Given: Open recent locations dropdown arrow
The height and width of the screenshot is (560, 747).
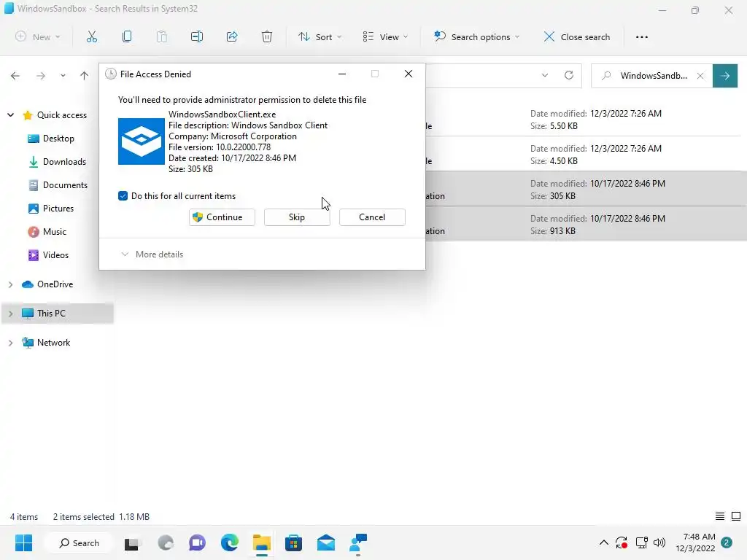Looking at the screenshot, I should pyautogui.click(x=63, y=76).
